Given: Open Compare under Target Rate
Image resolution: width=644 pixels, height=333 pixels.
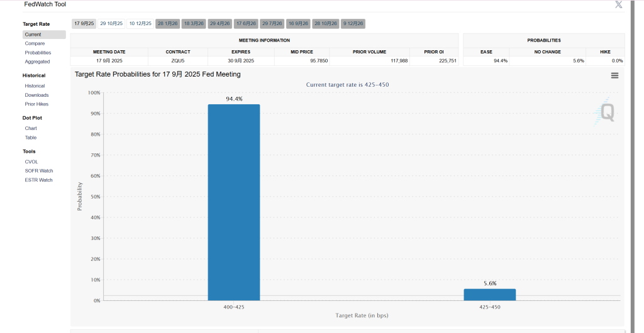Looking at the screenshot, I should (35, 43).
